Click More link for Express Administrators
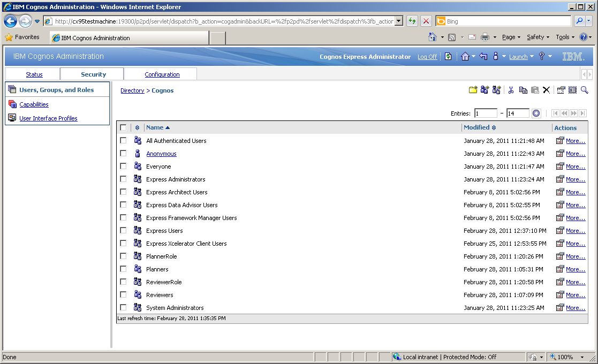Image resolution: width=598 pixels, height=364 pixels. pyautogui.click(x=576, y=179)
